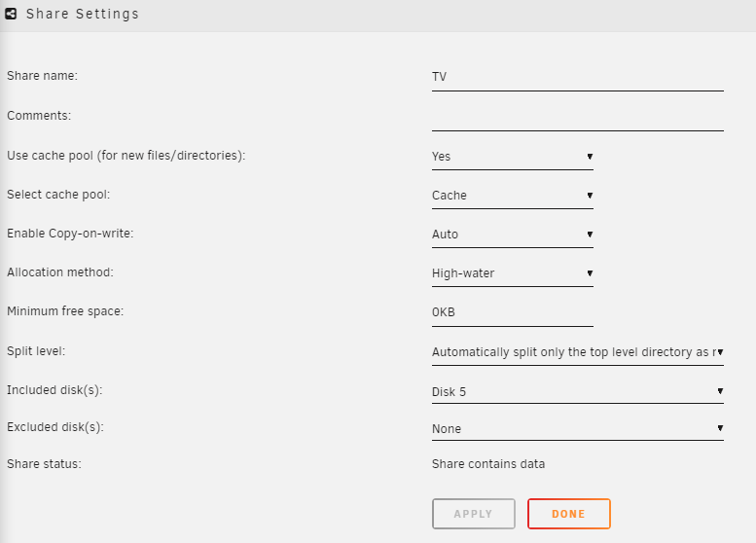Click the Share Settings share icon
The width and height of the screenshot is (756, 543).
11,14
